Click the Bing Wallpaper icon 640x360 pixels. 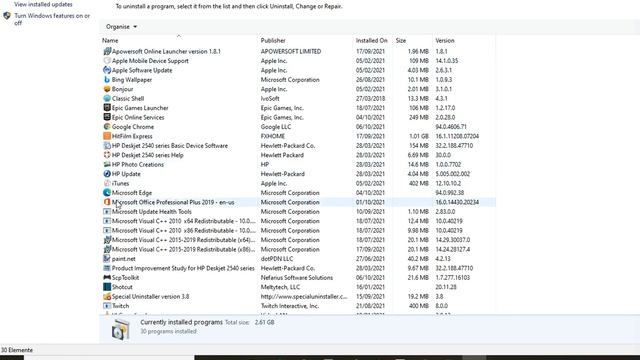(107, 80)
